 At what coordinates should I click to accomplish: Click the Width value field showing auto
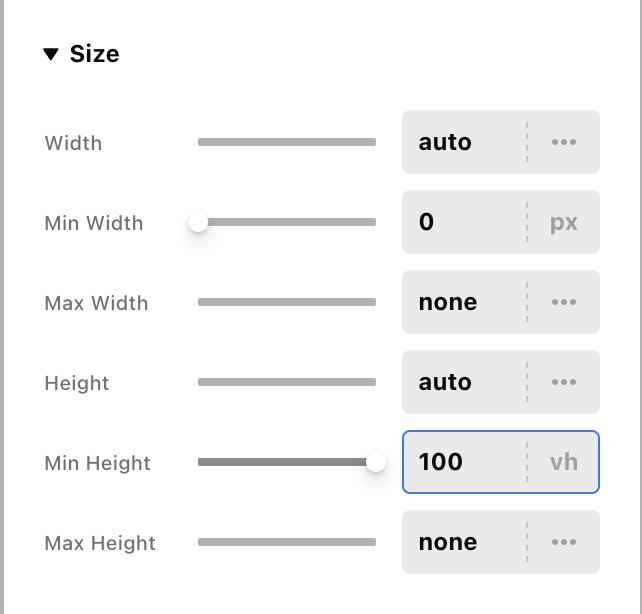pos(462,142)
